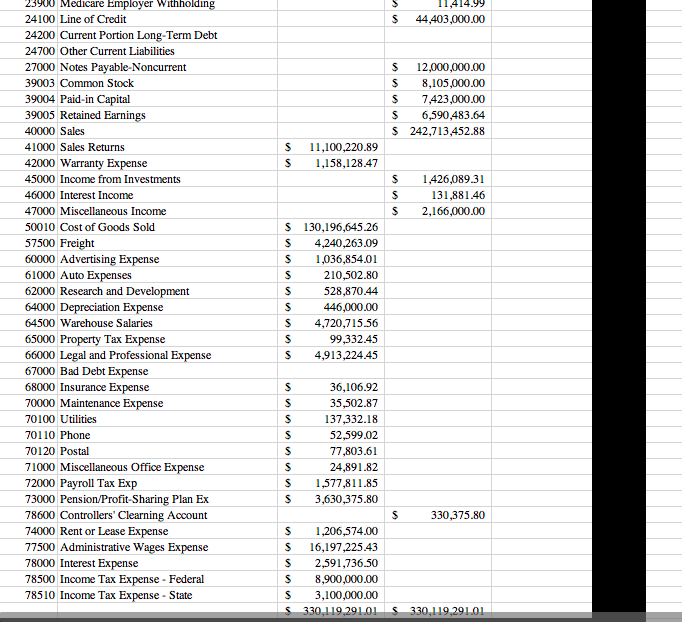Image resolution: width=682 pixels, height=622 pixels.
Task: Select the Cost of Goods Sold label
Action: tap(107, 227)
